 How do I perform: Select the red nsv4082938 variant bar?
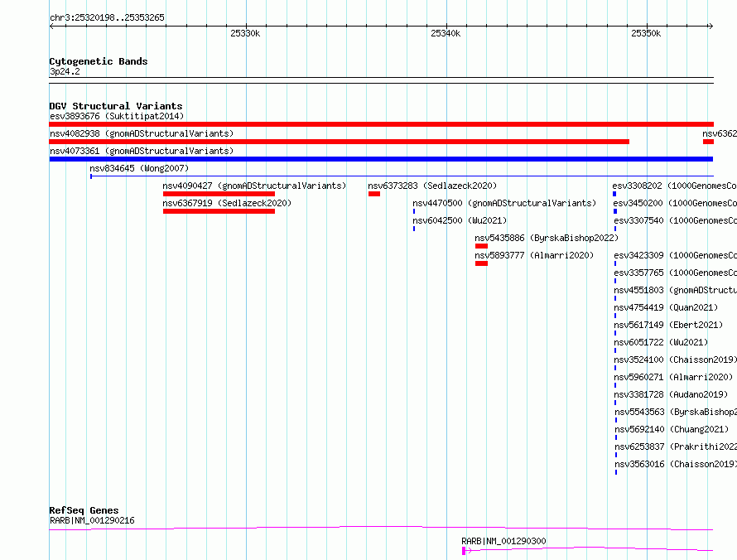click(340, 142)
